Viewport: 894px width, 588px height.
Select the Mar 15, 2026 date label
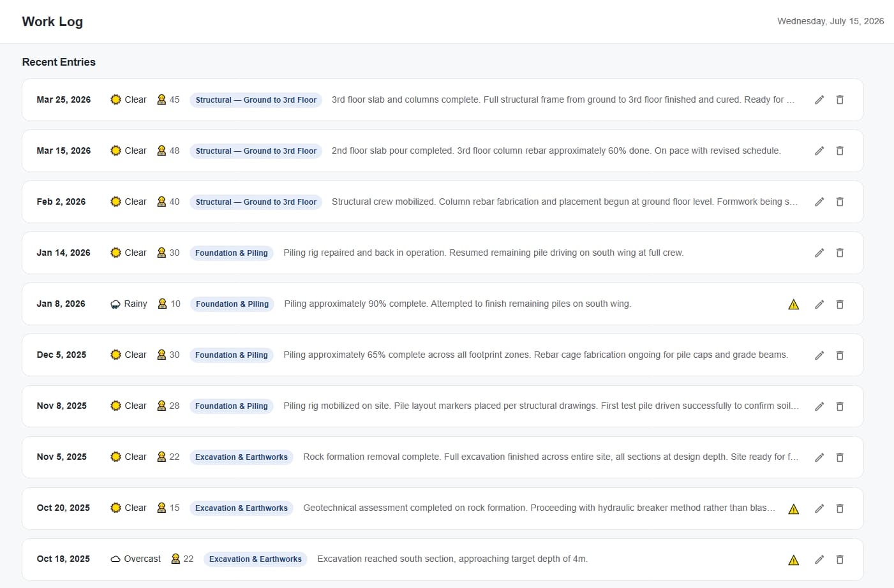click(x=64, y=151)
